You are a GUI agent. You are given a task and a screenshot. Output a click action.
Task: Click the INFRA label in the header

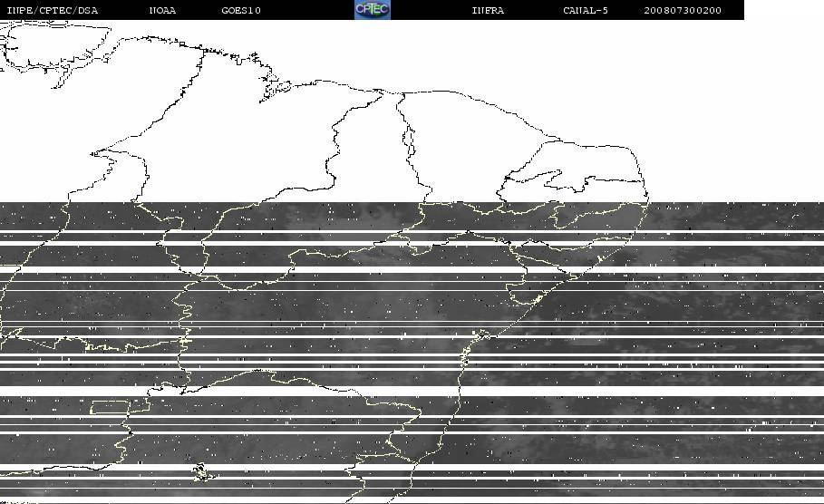coord(488,11)
